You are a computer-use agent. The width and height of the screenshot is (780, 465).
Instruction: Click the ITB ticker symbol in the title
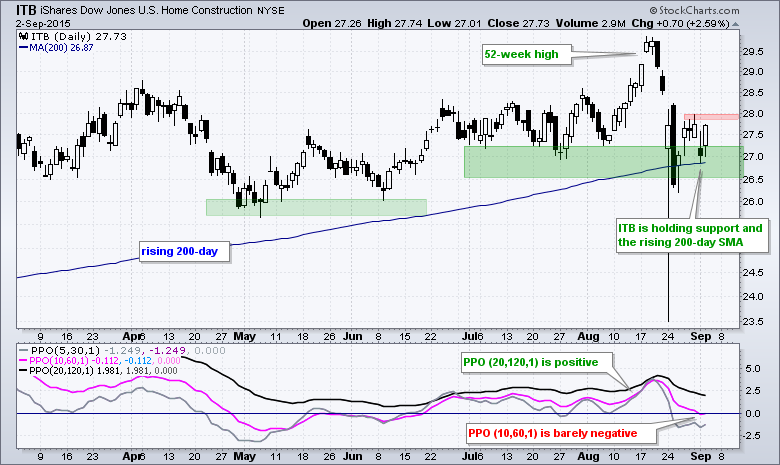25,10
